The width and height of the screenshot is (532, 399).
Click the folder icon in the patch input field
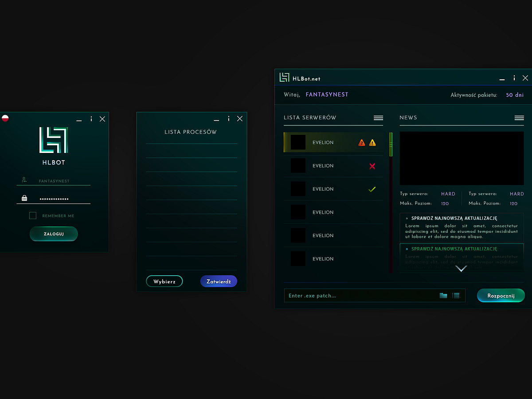point(443,295)
